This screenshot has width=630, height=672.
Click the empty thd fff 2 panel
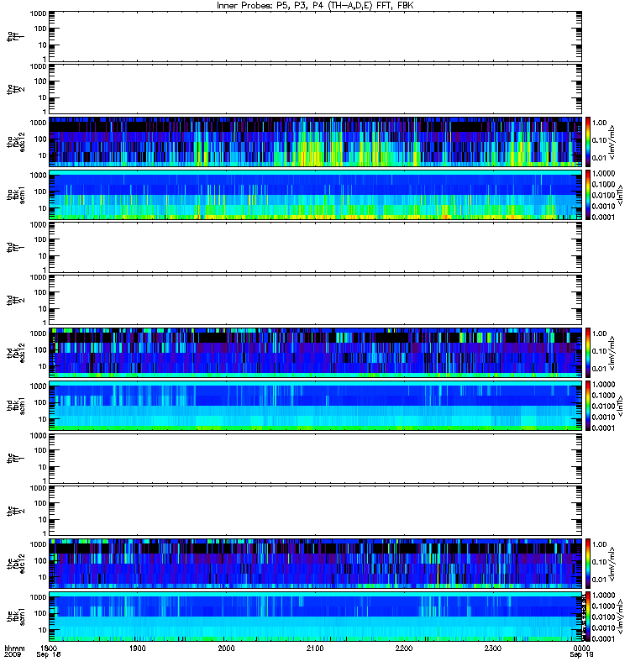tap(316, 300)
